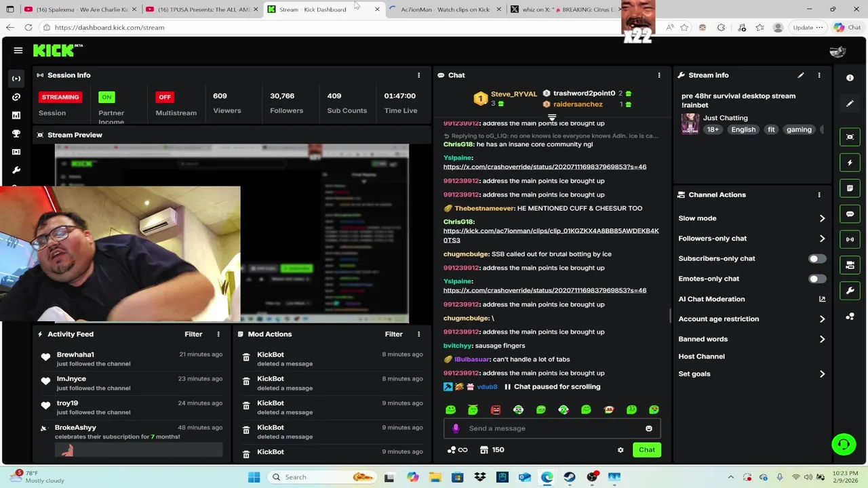Toggle the Partner Income ON badge
Viewport: 868px width, 488px height.
click(106, 97)
